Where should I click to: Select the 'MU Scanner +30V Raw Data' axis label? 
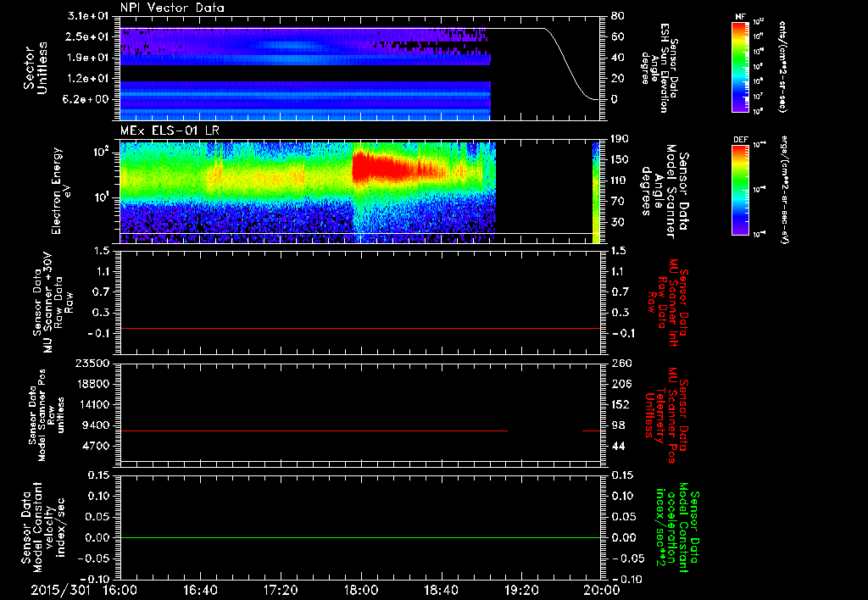(53, 303)
